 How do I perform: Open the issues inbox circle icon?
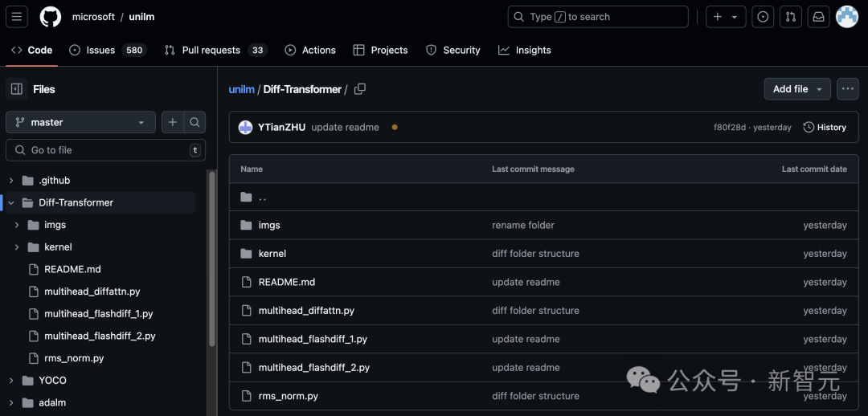763,17
